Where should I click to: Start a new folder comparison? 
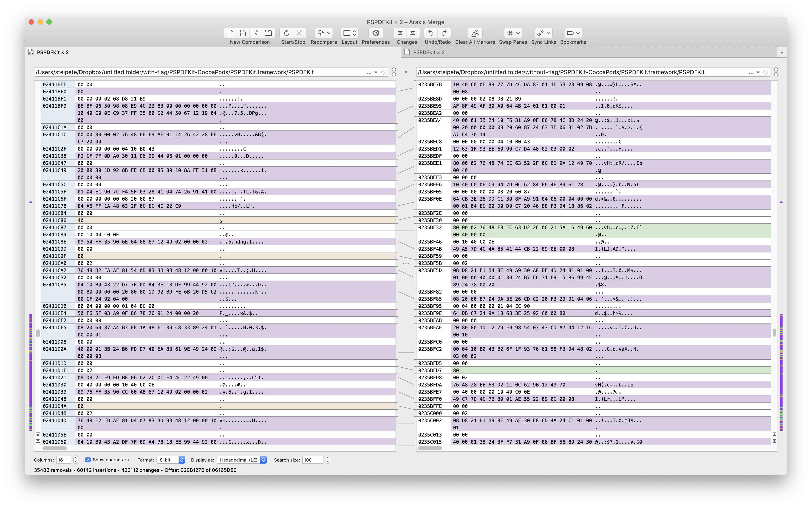coord(268,33)
